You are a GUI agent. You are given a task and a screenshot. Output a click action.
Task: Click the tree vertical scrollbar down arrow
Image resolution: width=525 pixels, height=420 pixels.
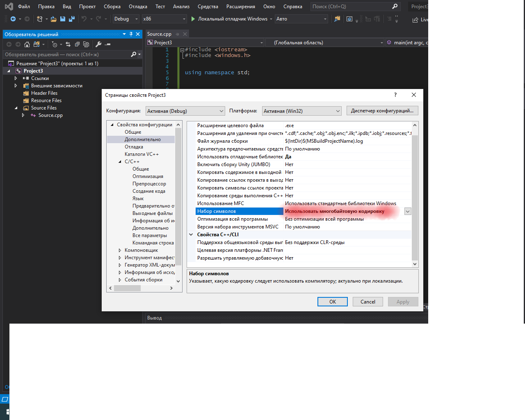[x=178, y=281]
